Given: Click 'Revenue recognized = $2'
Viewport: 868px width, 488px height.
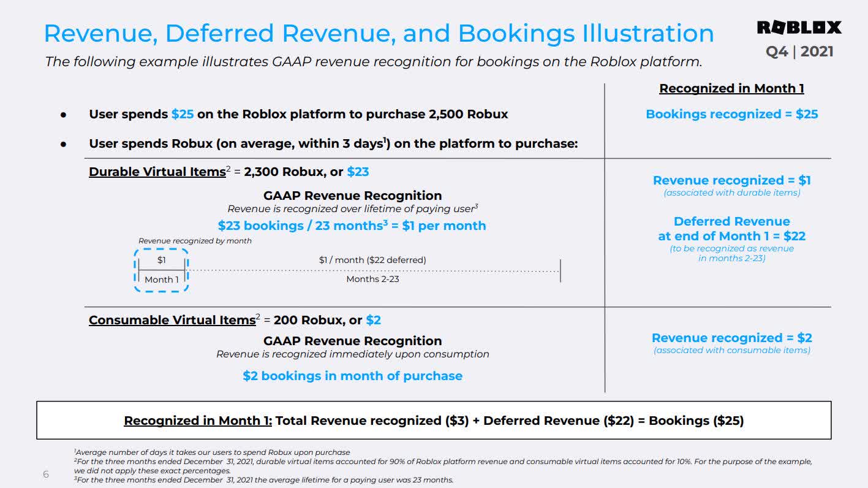Looking at the screenshot, I should (x=732, y=338).
